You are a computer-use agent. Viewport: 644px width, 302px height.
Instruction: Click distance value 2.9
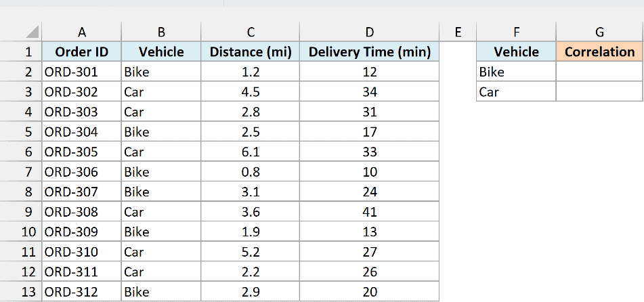pyautogui.click(x=250, y=292)
